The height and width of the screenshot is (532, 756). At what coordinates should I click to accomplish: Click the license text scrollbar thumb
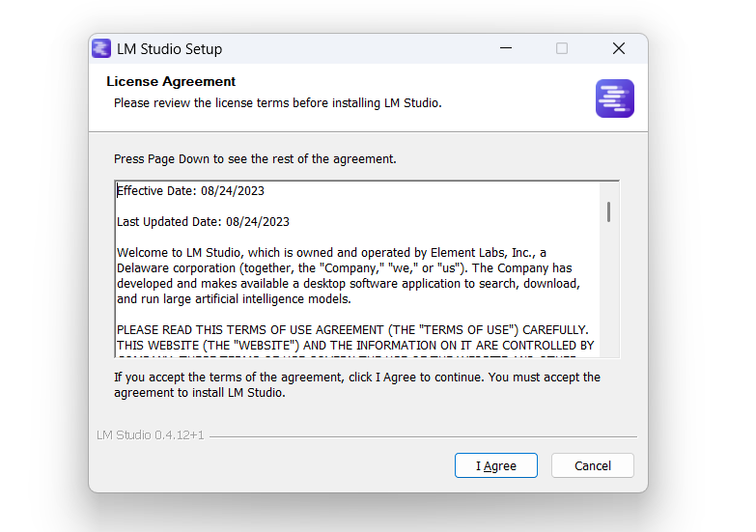609,211
